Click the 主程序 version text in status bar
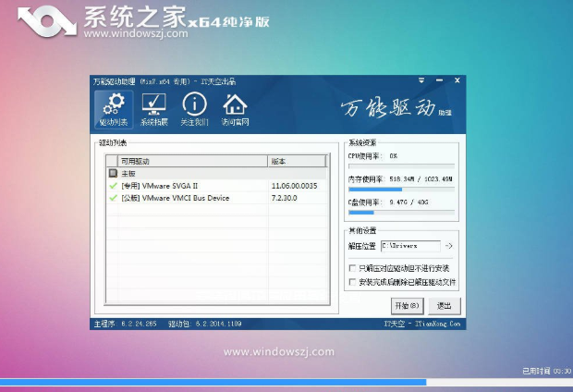Screen dimensions: 573x392 [126, 324]
